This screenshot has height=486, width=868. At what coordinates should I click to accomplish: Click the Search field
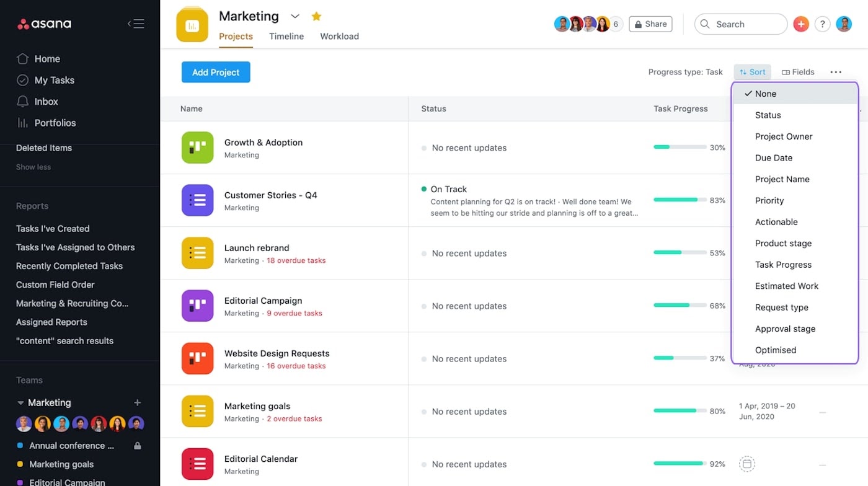click(741, 24)
